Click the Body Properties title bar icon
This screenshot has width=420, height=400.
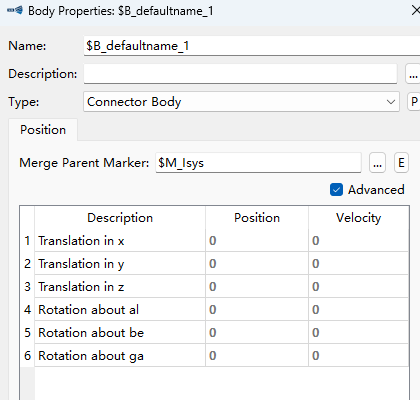coord(15,10)
